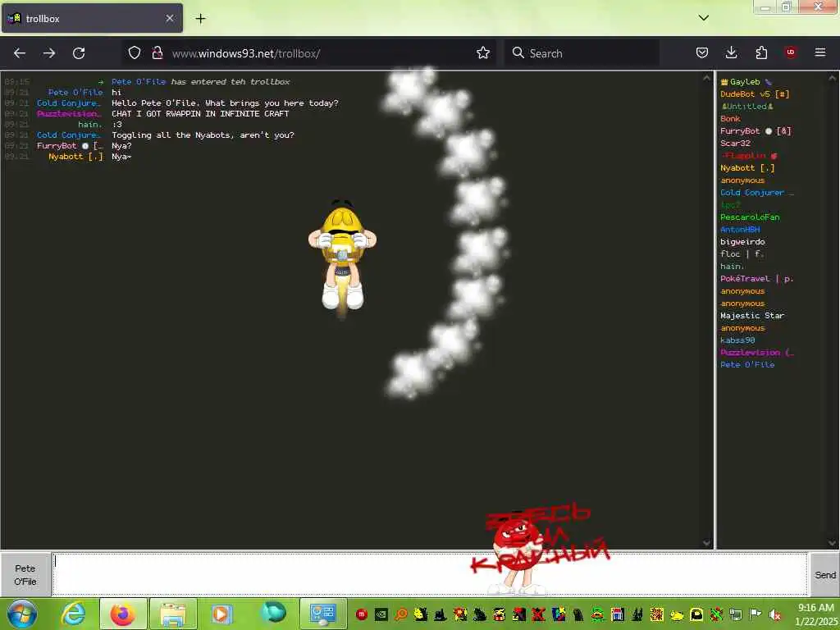The height and width of the screenshot is (630, 840).
Task: Select Pete O'File in the user list
Action: pos(746,365)
